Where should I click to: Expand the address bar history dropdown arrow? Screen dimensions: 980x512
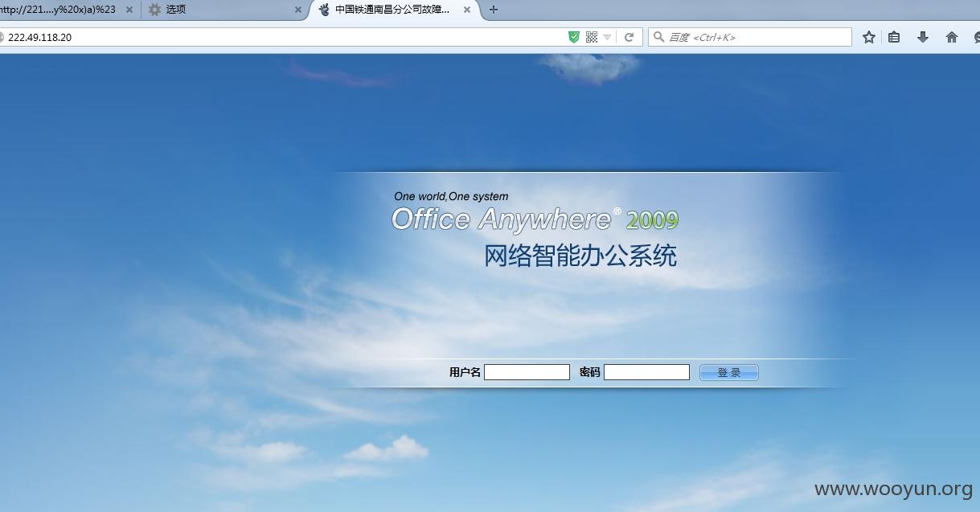(607, 37)
